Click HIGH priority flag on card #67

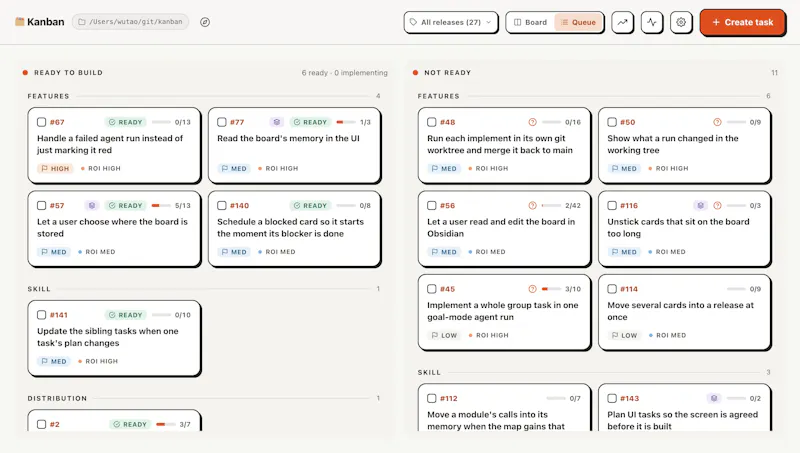click(55, 168)
